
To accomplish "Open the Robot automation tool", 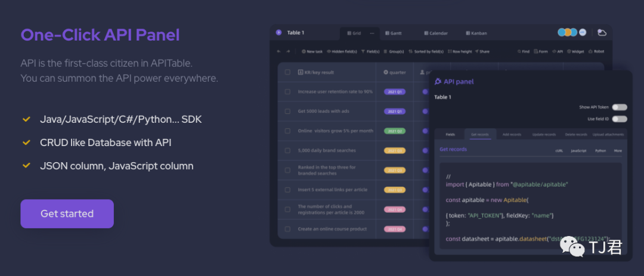I will point(596,52).
